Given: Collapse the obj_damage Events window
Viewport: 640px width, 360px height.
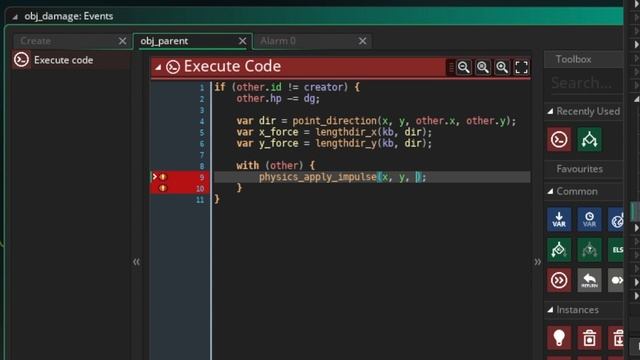Looking at the screenshot, I should 15,17.
